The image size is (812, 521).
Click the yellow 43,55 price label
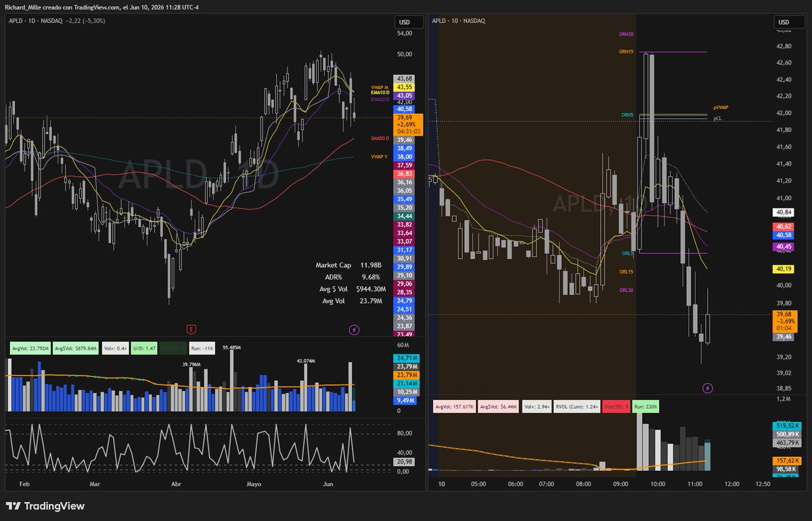(x=405, y=87)
